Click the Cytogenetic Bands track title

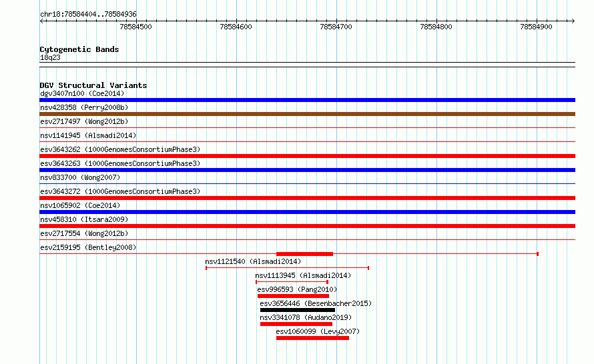[79, 49]
